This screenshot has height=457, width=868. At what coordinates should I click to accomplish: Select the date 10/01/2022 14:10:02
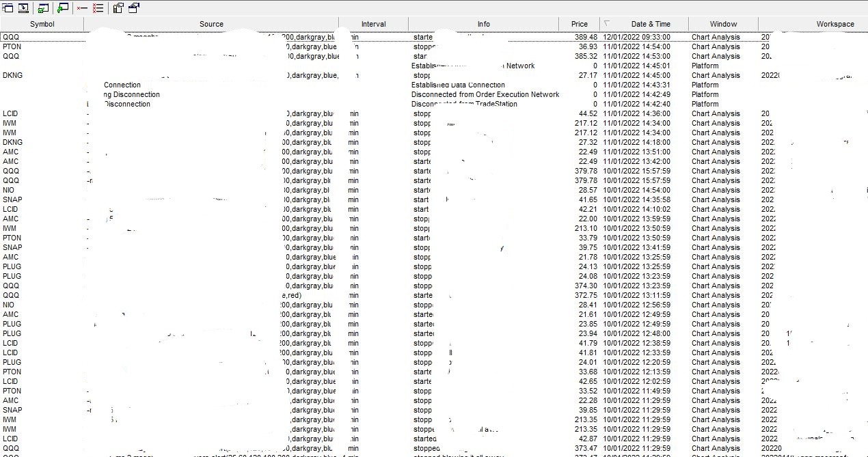[x=636, y=209]
